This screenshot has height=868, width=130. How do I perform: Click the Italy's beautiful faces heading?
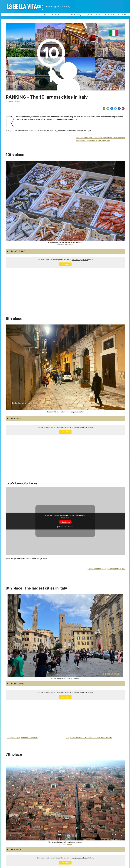[x=22, y=483]
